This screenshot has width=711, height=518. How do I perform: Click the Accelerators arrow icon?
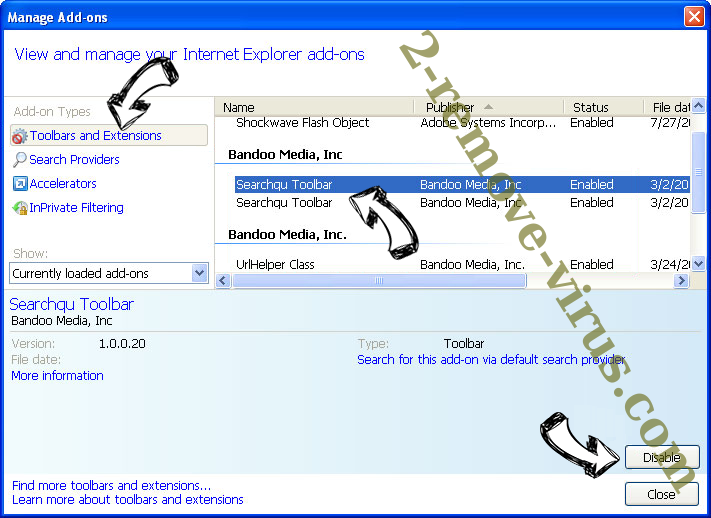(20, 184)
